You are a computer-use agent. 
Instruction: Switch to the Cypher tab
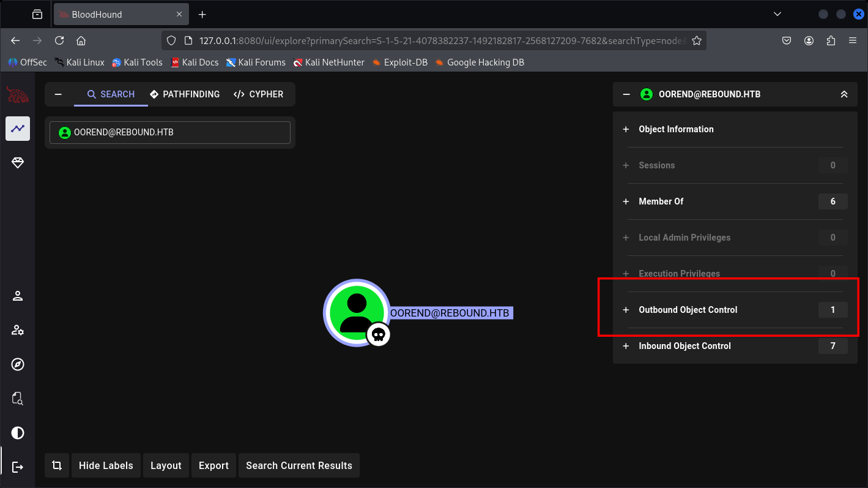coord(258,94)
